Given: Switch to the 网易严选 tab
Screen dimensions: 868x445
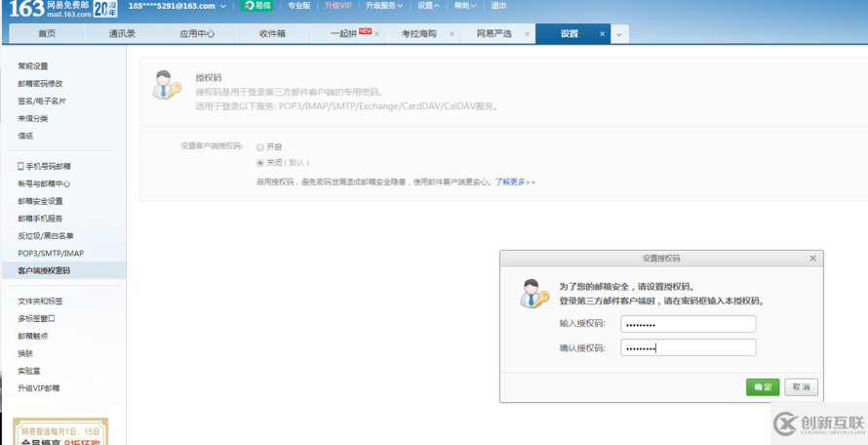Looking at the screenshot, I should pyautogui.click(x=494, y=34).
